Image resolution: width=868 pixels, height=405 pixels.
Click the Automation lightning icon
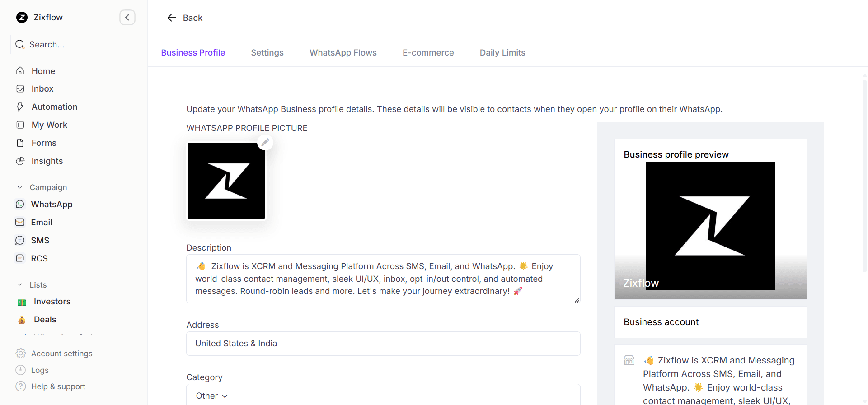(x=20, y=107)
